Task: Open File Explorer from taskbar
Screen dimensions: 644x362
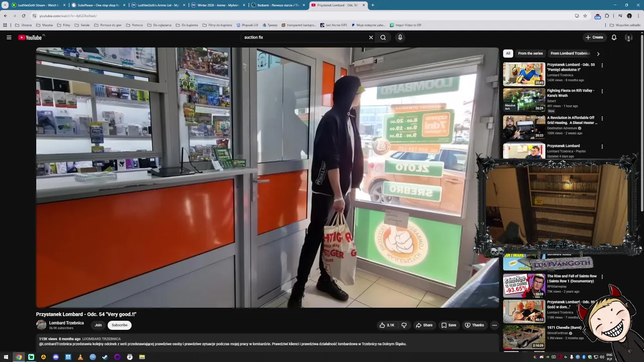Action: (x=142, y=357)
